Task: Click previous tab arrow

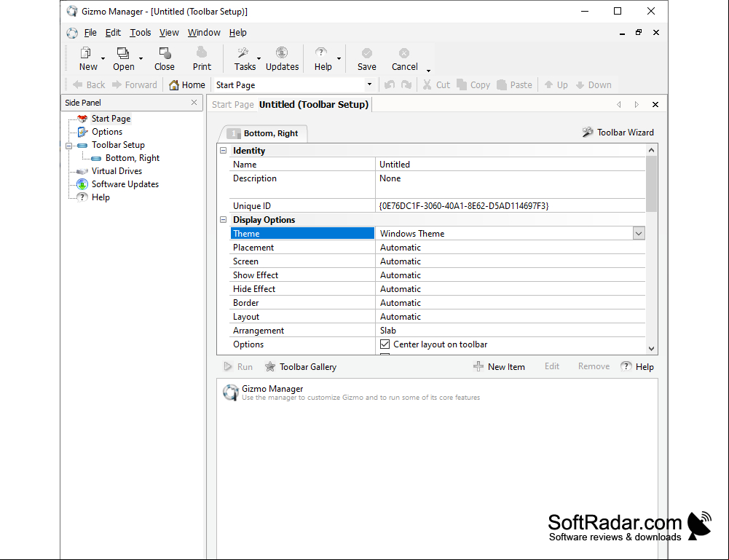Action: point(619,105)
